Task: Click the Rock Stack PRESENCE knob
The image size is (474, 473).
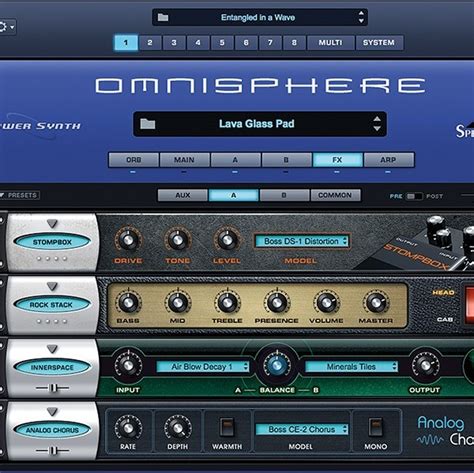Action: (276, 303)
